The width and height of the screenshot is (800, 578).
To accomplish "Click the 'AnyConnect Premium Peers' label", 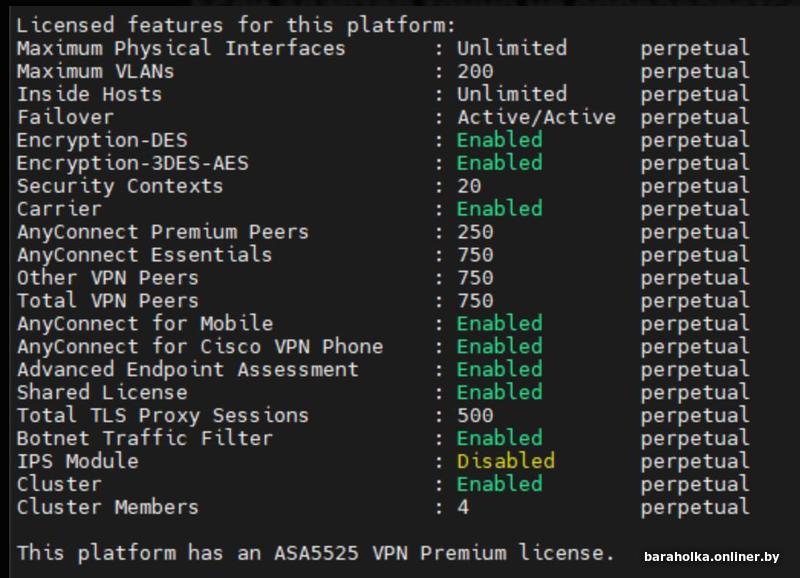I will [x=163, y=232].
